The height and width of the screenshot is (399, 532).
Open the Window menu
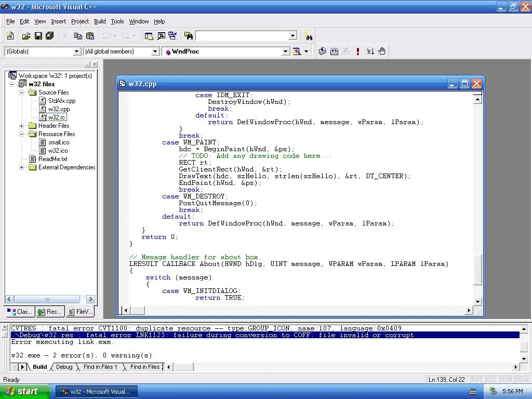pos(139,21)
